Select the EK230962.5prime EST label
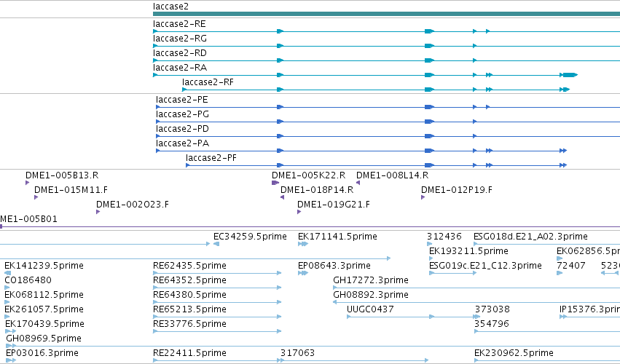 coord(514,353)
